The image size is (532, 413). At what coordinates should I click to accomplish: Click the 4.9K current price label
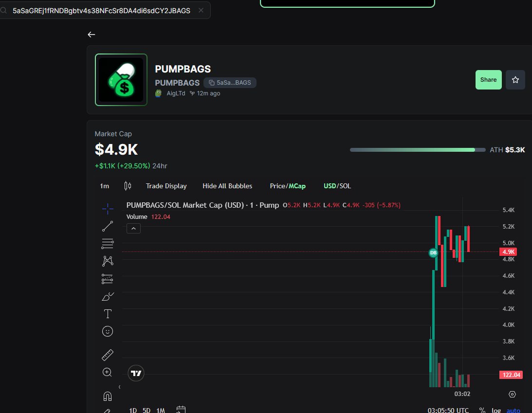pyautogui.click(x=508, y=251)
